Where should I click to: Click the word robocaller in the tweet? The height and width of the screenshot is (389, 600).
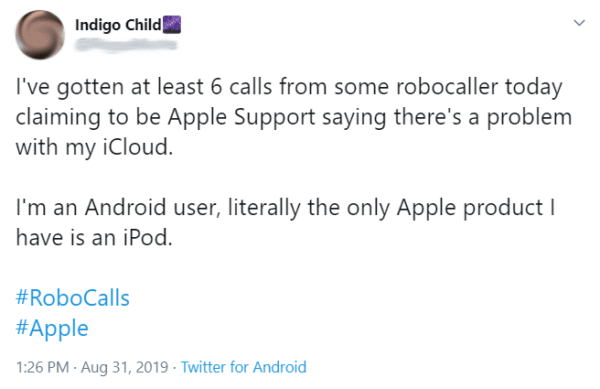click(x=447, y=86)
